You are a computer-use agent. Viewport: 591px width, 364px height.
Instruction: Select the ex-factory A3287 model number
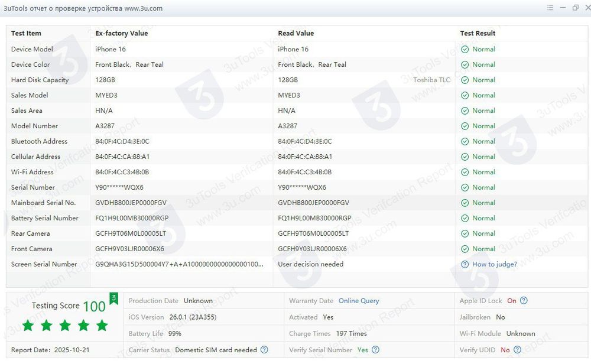[105, 126]
